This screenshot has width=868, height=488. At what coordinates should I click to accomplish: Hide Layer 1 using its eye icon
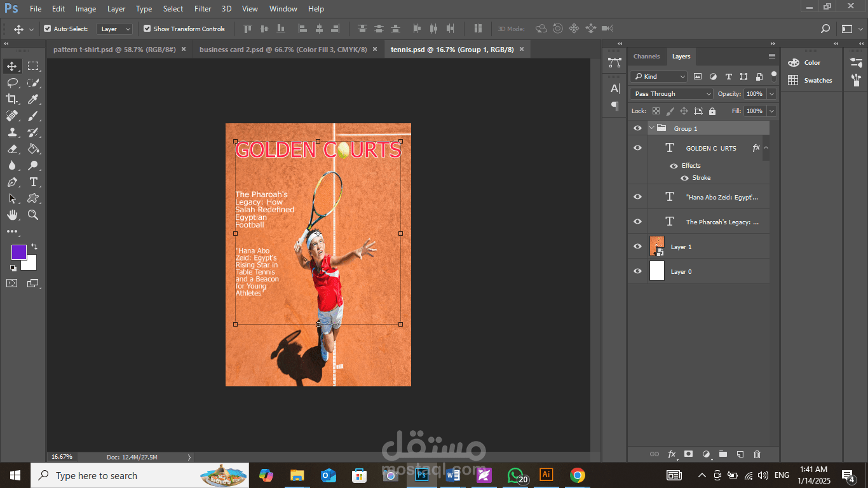pyautogui.click(x=637, y=247)
